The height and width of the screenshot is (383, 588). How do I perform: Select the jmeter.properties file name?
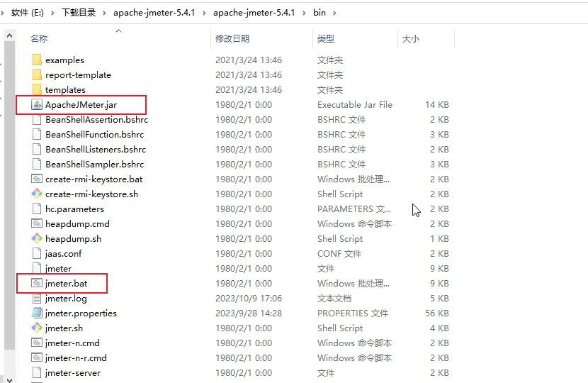click(81, 313)
